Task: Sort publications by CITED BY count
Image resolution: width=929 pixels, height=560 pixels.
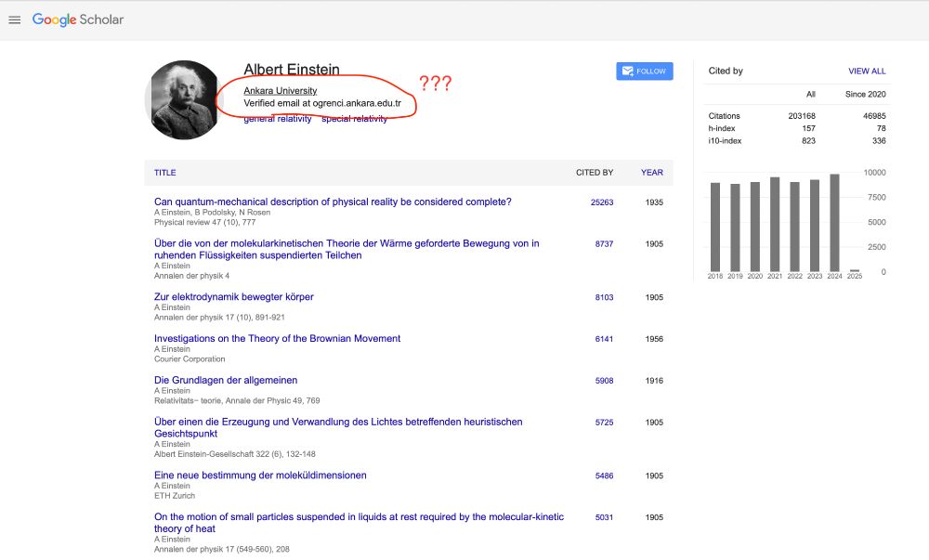Action: [596, 173]
